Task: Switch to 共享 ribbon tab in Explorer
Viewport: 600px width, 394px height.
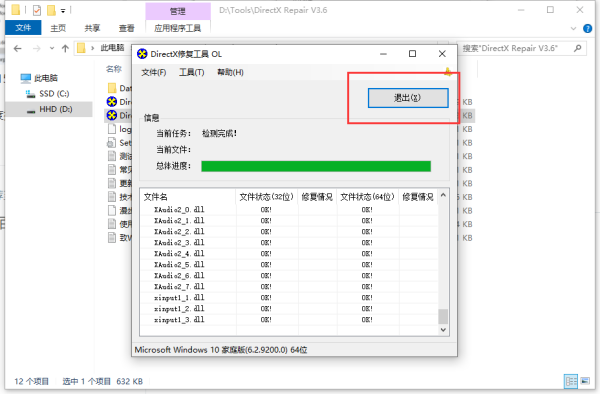Action: pyautogui.click(x=92, y=28)
